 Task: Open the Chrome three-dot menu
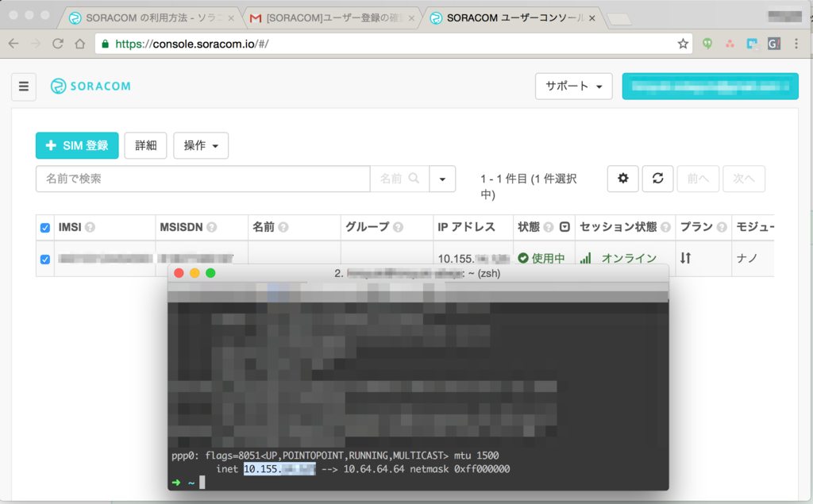tap(796, 44)
